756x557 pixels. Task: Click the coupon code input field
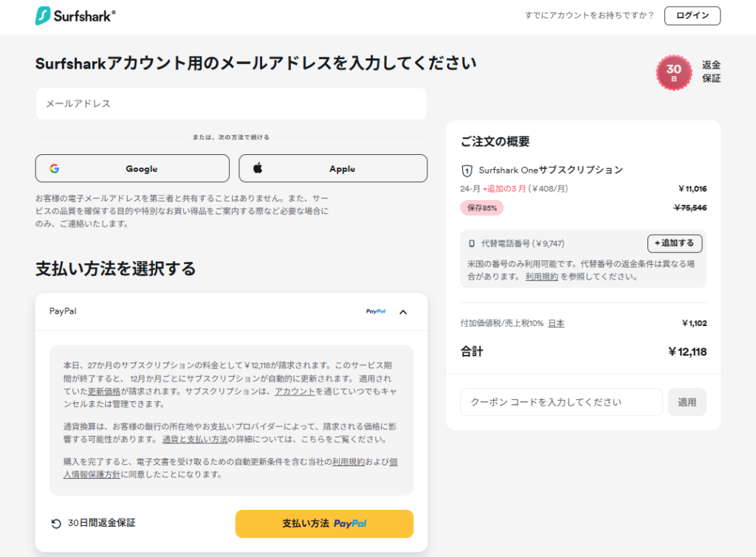tap(561, 402)
